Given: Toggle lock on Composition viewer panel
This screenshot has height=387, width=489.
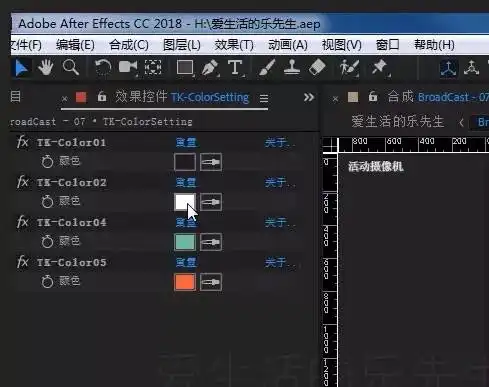Looking at the screenshot, I should coord(373,97).
